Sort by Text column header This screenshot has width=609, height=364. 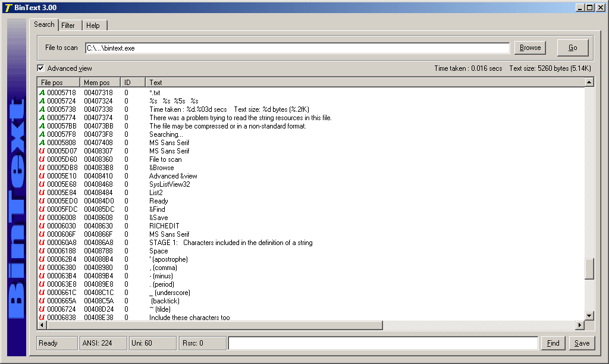click(x=365, y=82)
